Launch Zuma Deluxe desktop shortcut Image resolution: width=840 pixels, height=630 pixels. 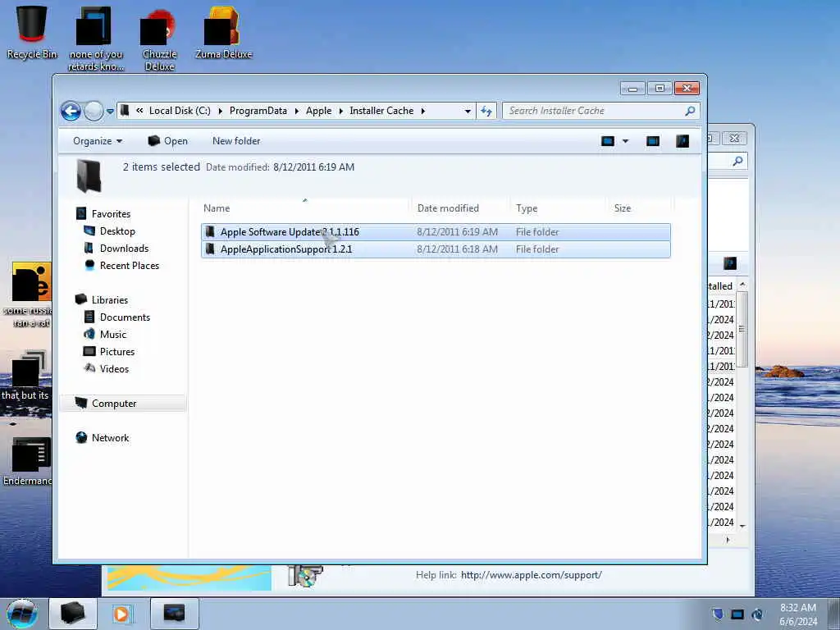223,32
